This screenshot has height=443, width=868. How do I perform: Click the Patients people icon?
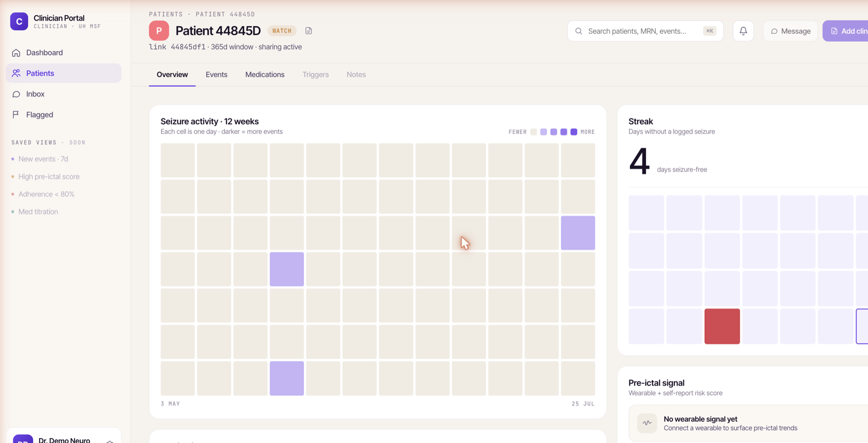[x=16, y=73]
